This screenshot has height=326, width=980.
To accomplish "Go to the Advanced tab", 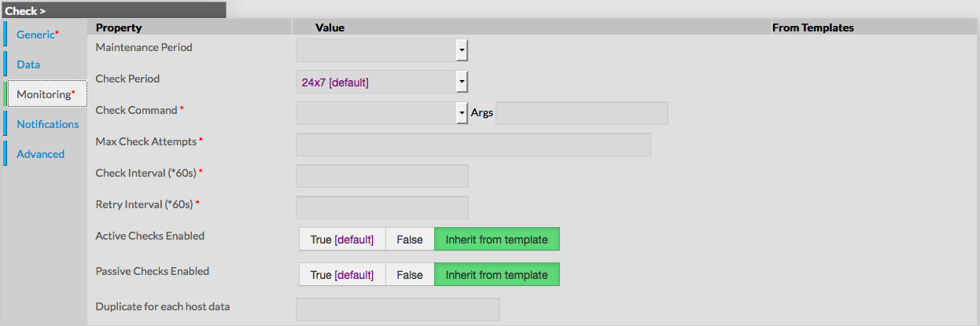I will click(x=40, y=154).
